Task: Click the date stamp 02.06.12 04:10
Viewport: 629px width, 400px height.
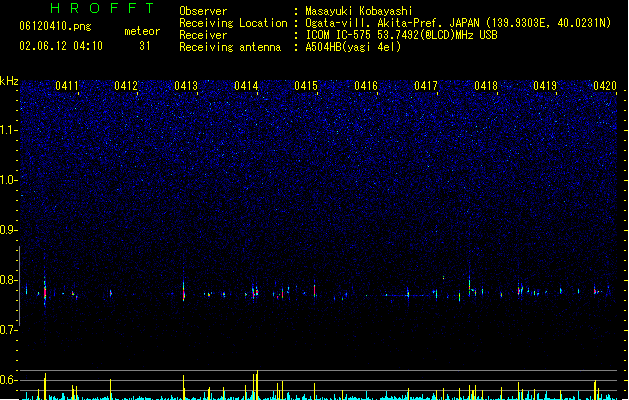Action: (x=61, y=46)
